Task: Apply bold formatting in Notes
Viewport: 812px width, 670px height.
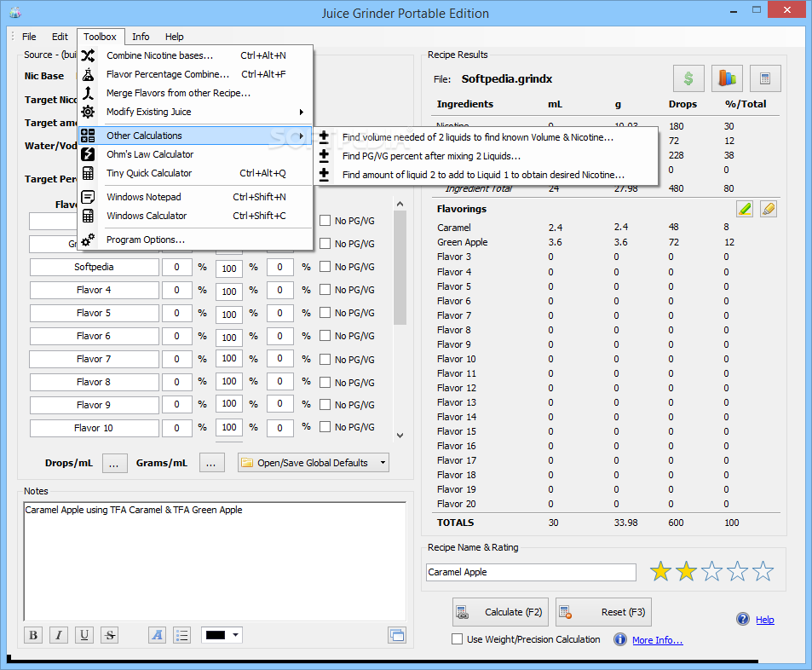Action: pos(34,635)
